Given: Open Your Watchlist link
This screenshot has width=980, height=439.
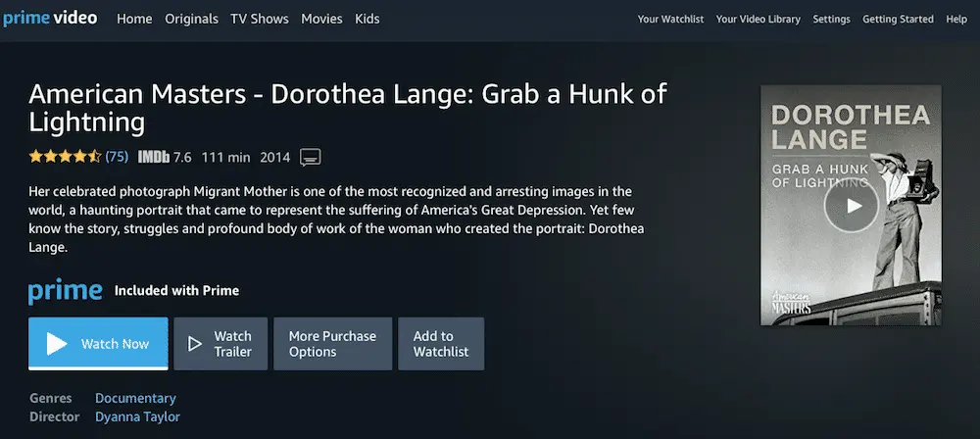Looking at the screenshot, I should click(670, 20).
